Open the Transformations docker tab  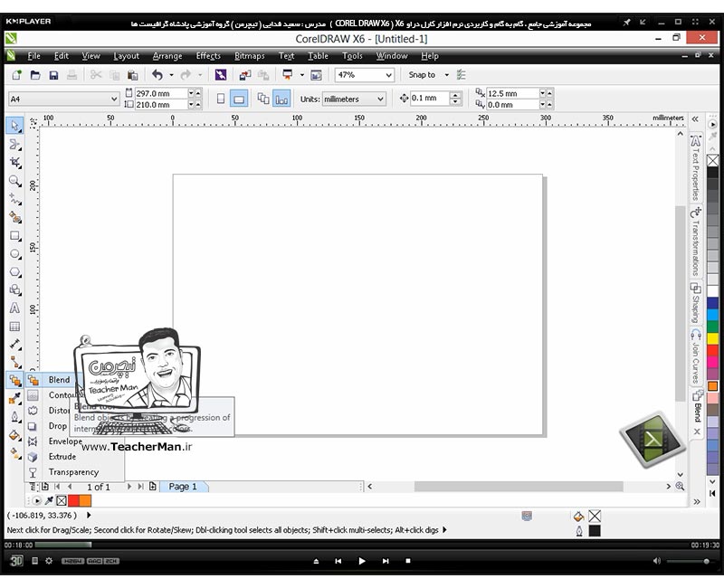tap(696, 242)
